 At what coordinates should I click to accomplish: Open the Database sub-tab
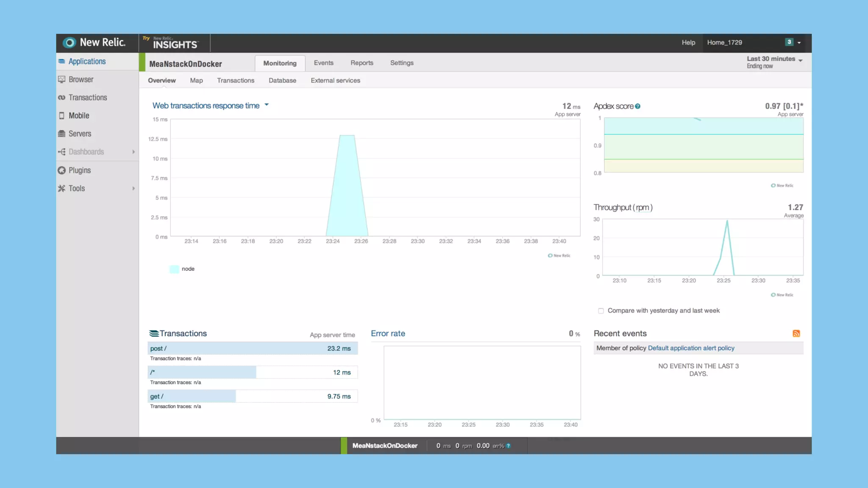pyautogui.click(x=282, y=80)
